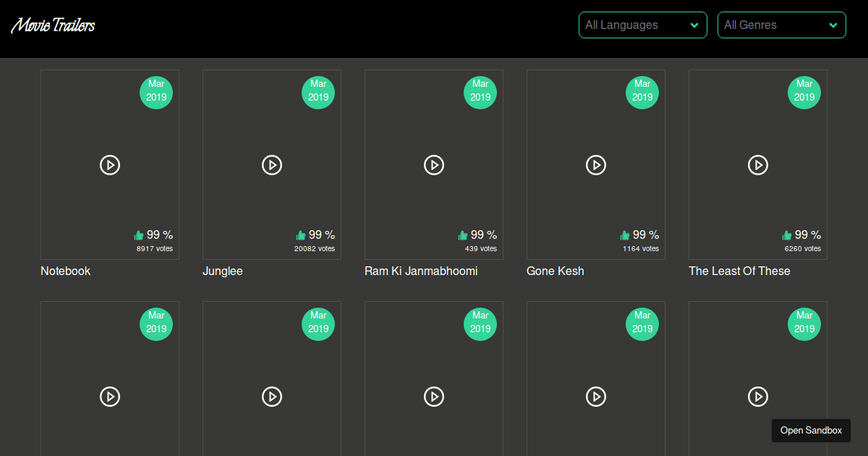
Task: Play the trailer for The Least Of These
Action: (758, 165)
